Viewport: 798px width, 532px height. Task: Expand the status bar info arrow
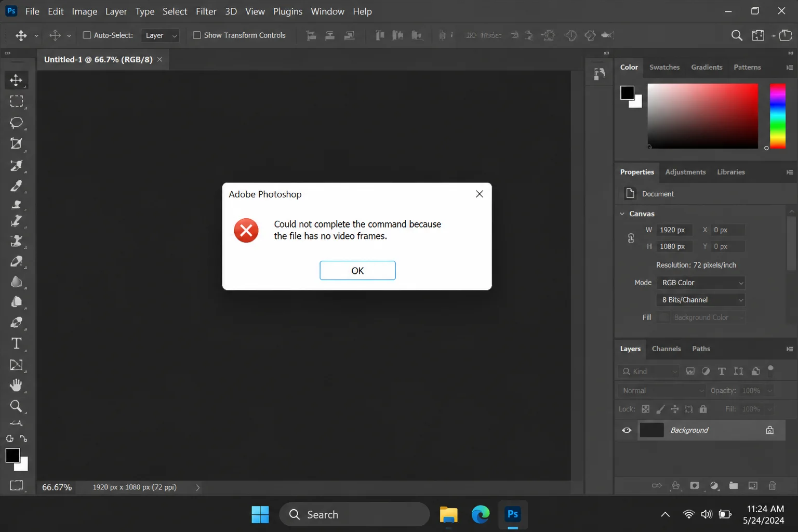[x=197, y=487]
